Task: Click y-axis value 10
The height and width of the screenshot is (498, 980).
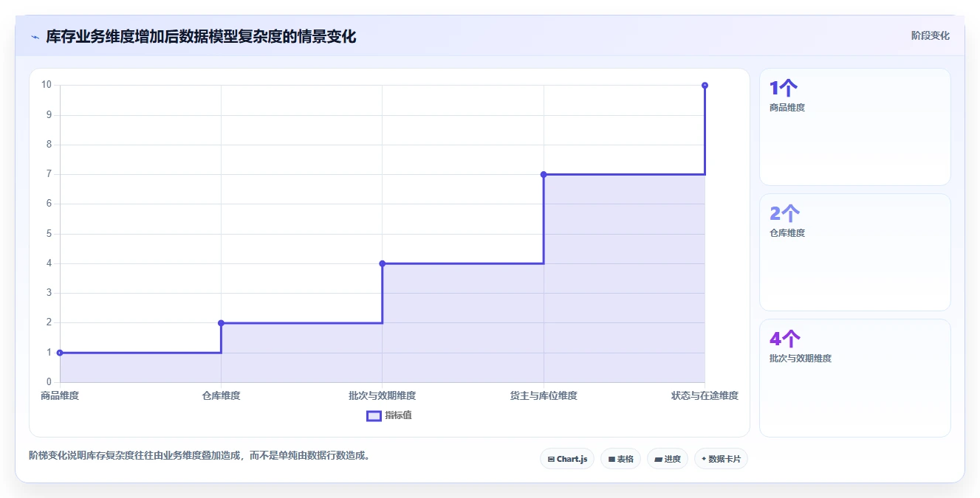Action: (x=47, y=85)
